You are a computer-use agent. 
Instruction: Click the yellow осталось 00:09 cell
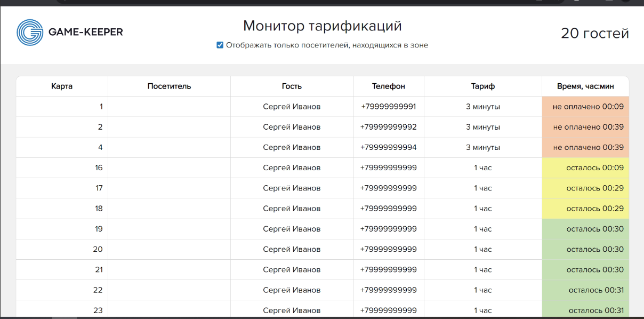(585, 168)
